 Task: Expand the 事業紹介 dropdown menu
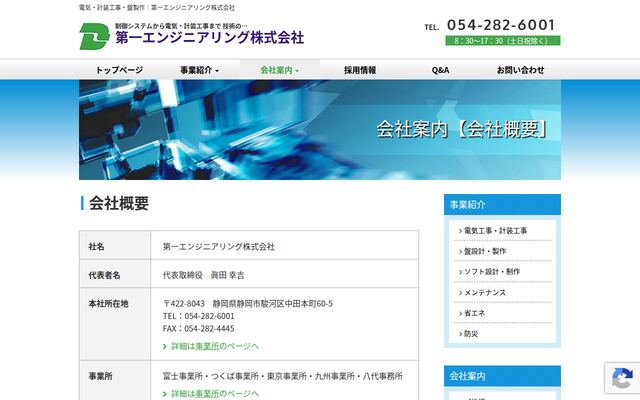200,70
